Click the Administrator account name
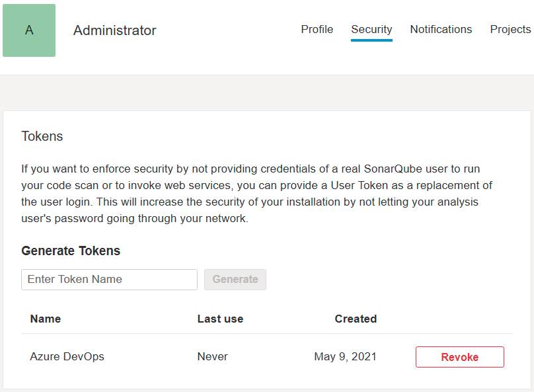This screenshot has height=392, width=534. (x=115, y=30)
